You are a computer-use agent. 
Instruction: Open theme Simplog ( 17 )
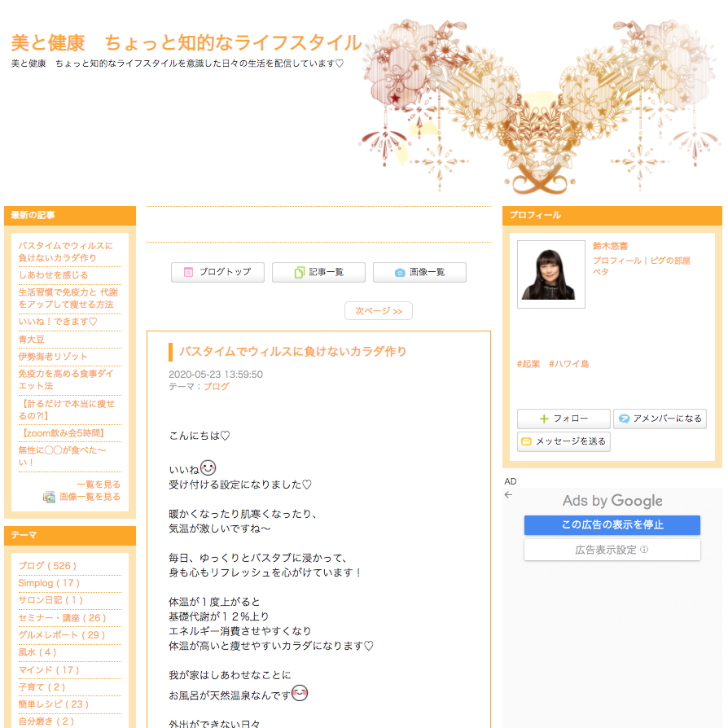pos(49,583)
